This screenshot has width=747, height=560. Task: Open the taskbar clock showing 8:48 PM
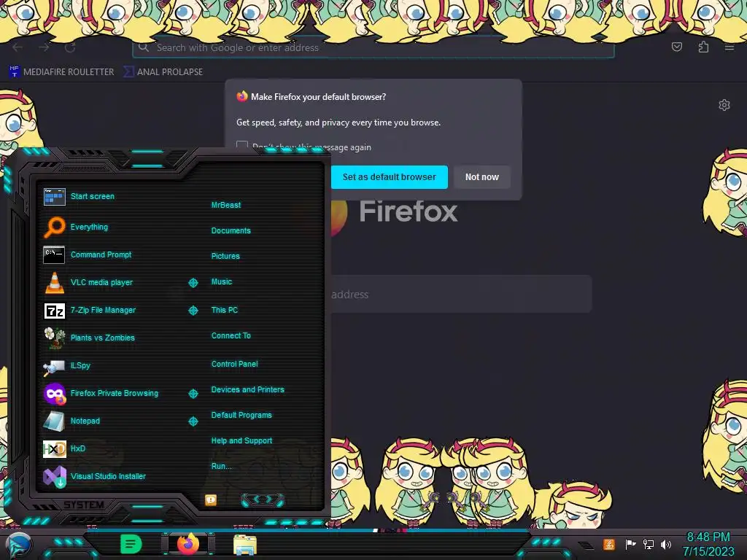click(x=708, y=544)
